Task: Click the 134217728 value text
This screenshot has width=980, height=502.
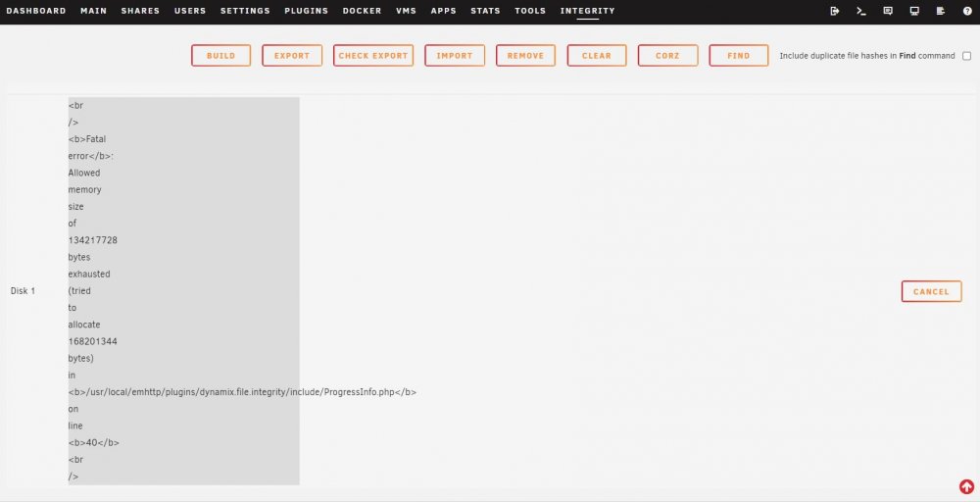Action: [x=92, y=240]
